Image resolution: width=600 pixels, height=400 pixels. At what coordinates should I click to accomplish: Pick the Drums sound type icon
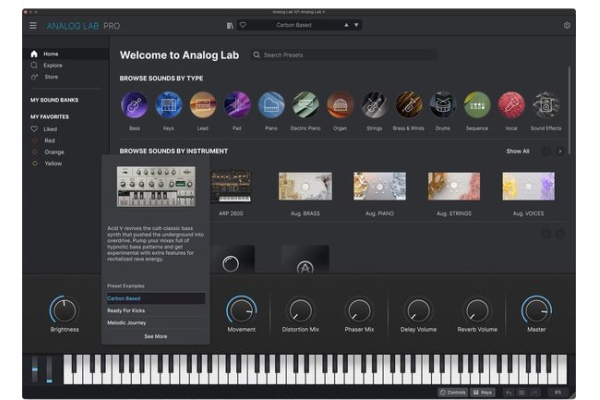[443, 105]
